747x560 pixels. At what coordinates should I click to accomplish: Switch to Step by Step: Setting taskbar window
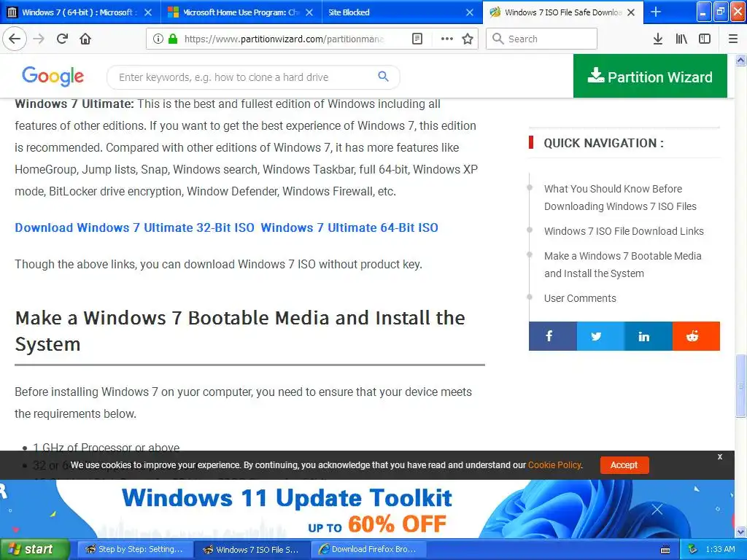tap(135, 550)
